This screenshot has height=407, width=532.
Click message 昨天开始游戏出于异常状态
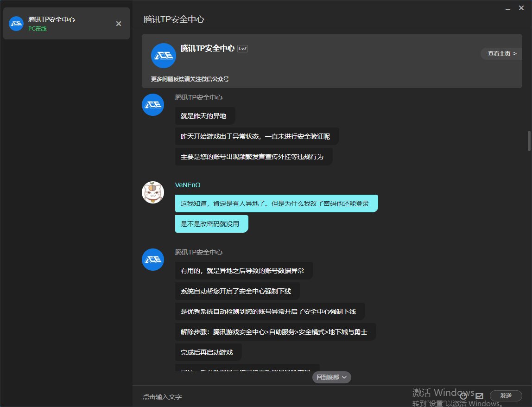click(257, 136)
